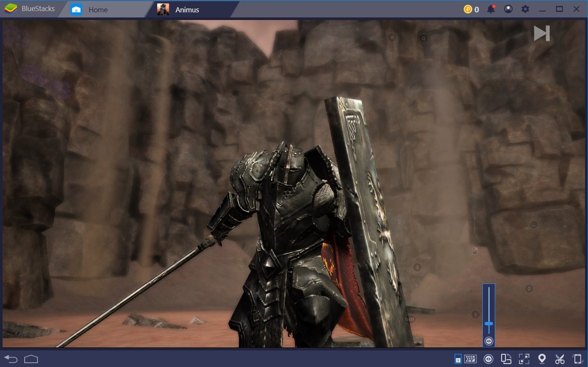Click the shake device icon
Viewport: 588px width, 367px height.
(577, 359)
